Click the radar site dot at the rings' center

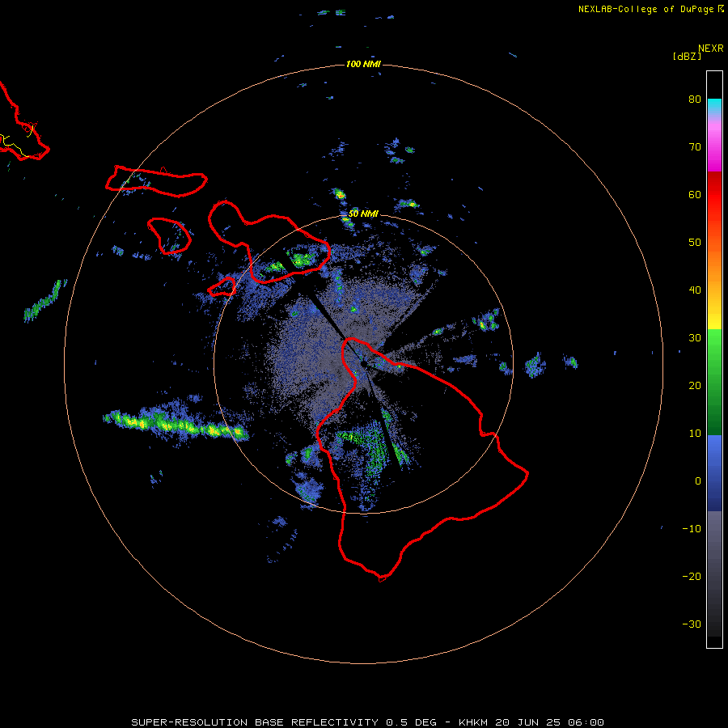coord(363,365)
